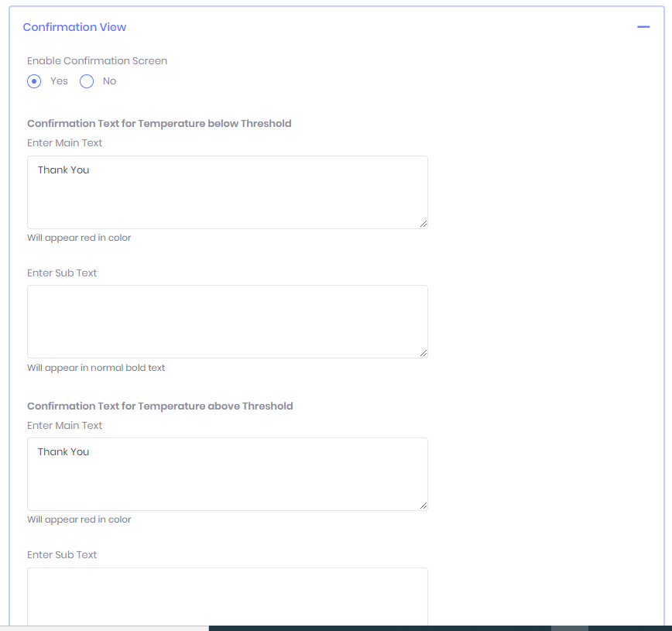Click the Temperature below Threshold heading

[x=159, y=124]
